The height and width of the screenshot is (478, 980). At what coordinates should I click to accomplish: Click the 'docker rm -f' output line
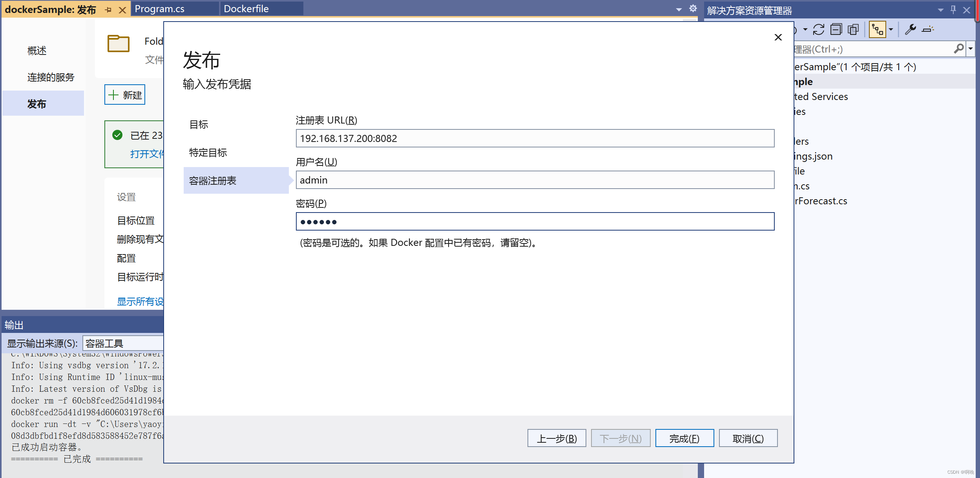tap(87, 400)
